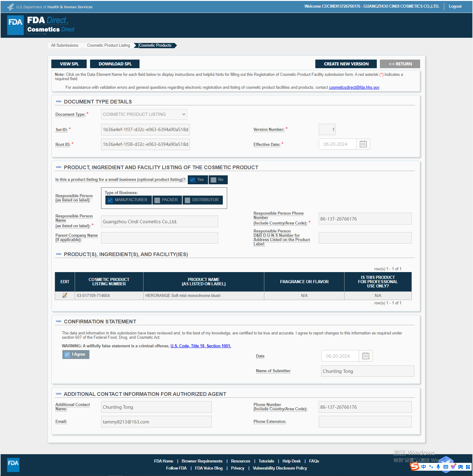The width and height of the screenshot is (473, 476).
Task: Open the confirmation Date calendar picker
Action: [365, 356]
